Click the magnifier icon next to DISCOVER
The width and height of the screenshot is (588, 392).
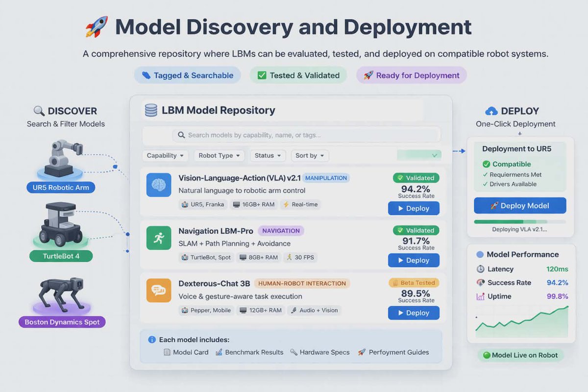[x=39, y=111]
